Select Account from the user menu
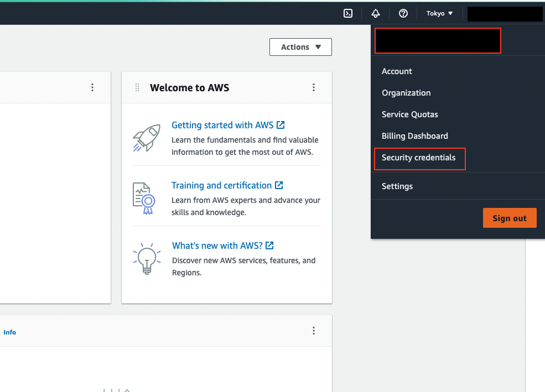Screen dimensions: 545x392 point(397,71)
